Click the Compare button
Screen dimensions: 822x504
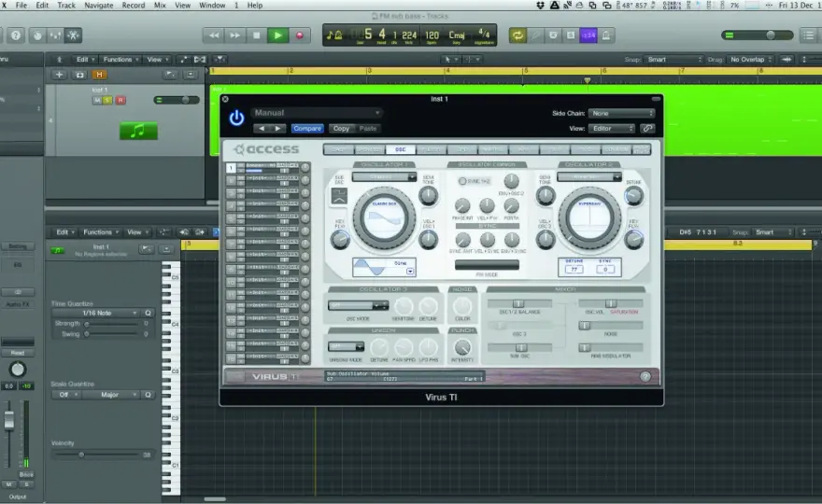coord(307,129)
